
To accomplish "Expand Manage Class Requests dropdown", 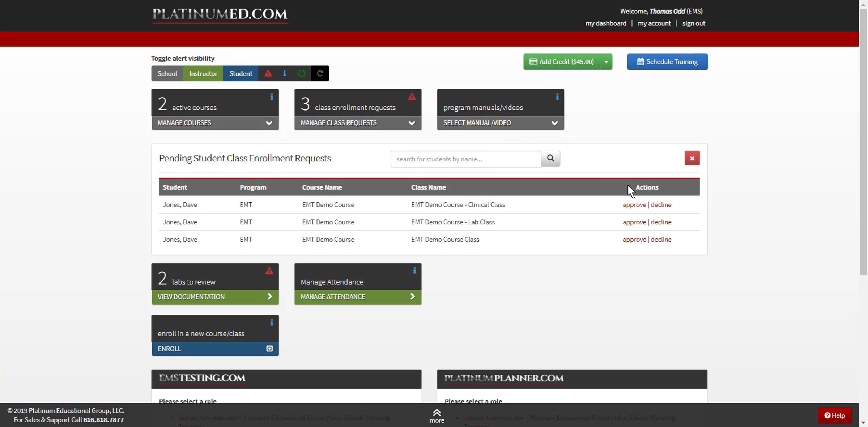I will [358, 123].
